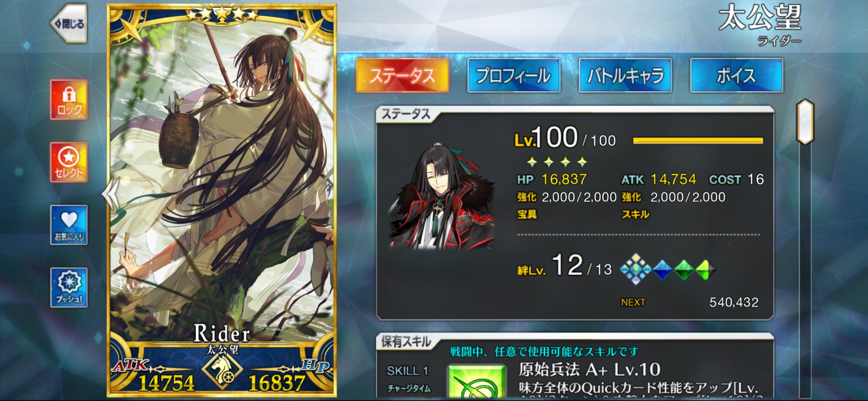The height and width of the screenshot is (401, 868).
Task: Tap the green 原始兵法 skill icon
Action: point(477,383)
